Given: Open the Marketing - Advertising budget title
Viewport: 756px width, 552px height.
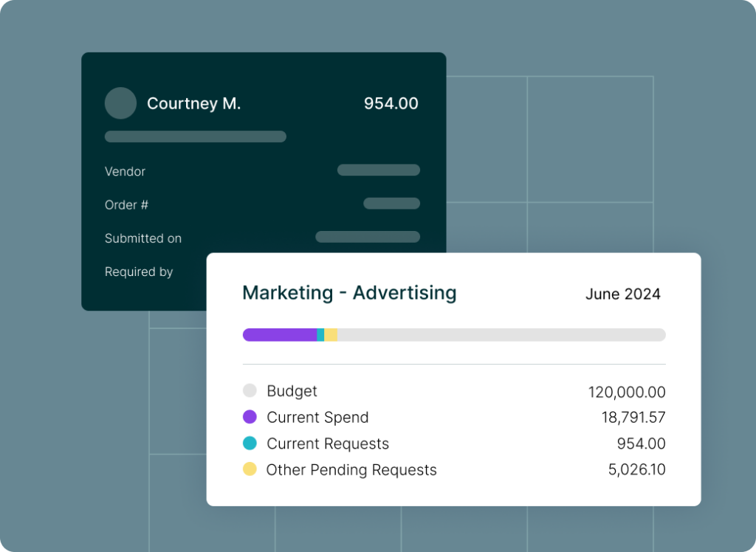Looking at the screenshot, I should [x=349, y=293].
